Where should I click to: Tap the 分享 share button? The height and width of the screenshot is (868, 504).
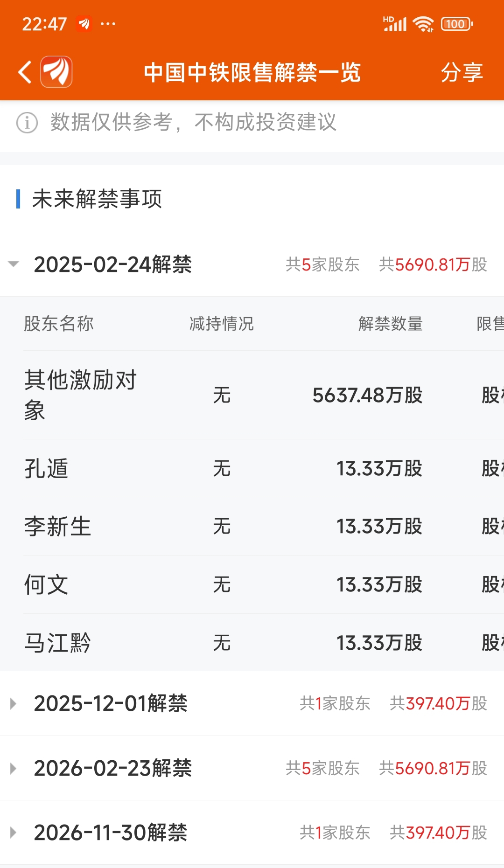[462, 72]
